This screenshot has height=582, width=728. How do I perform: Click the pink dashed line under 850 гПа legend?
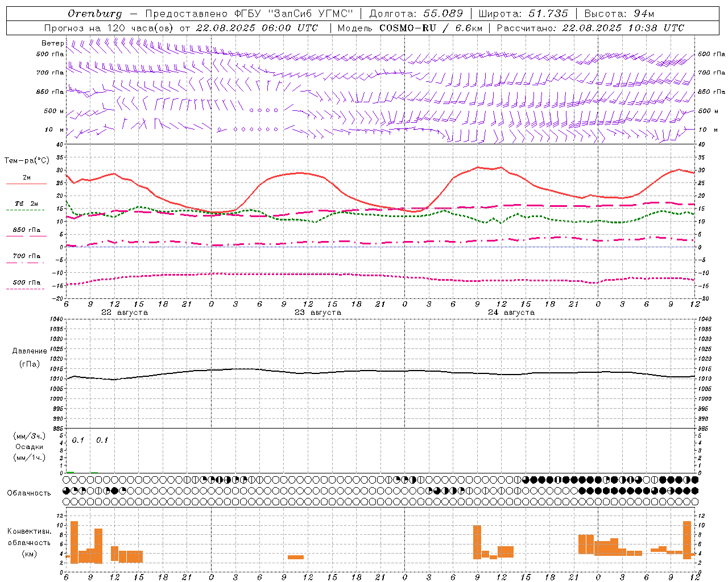(26, 236)
